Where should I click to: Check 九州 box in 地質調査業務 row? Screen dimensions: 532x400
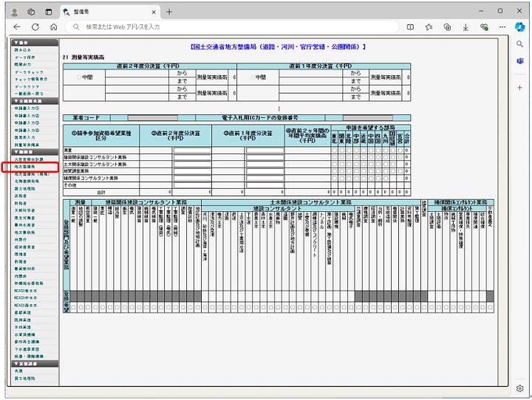[386, 171]
